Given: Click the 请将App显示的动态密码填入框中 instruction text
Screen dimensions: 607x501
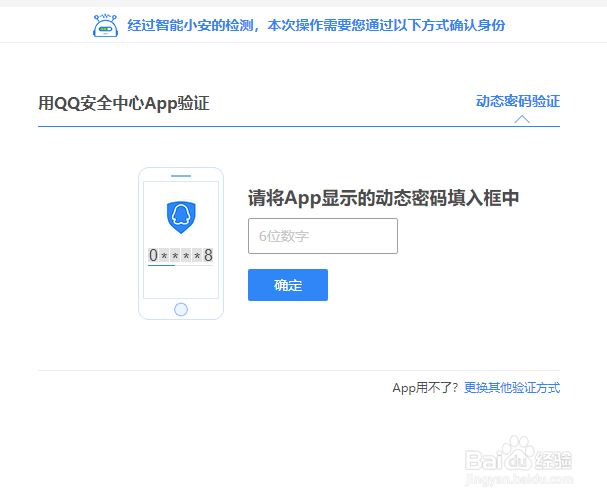Looking at the screenshot, I should [x=383, y=198].
